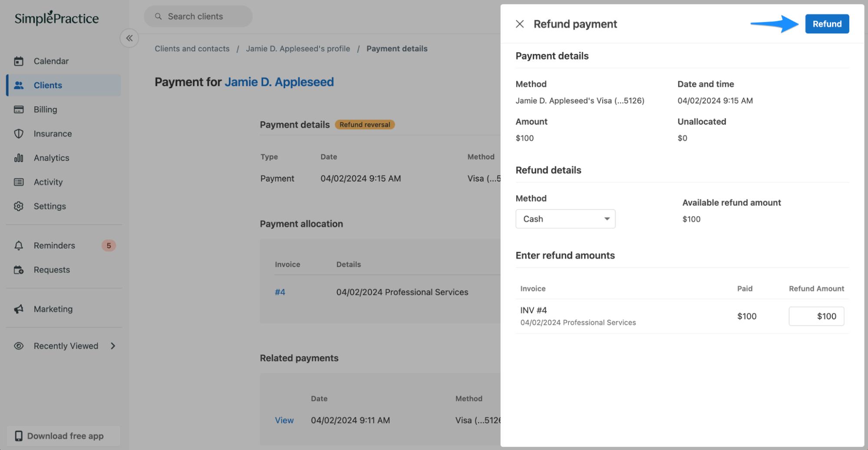Click Download free app button

tap(63, 436)
